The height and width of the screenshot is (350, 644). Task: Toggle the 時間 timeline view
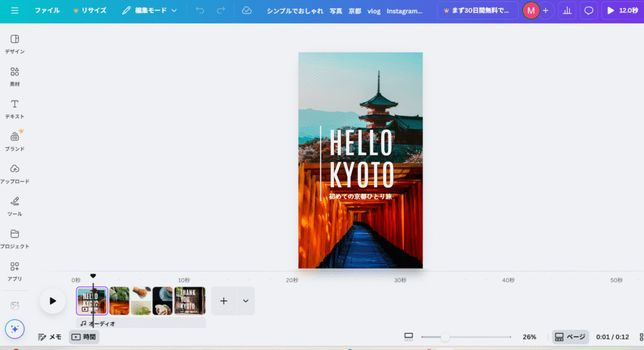click(84, 337)
